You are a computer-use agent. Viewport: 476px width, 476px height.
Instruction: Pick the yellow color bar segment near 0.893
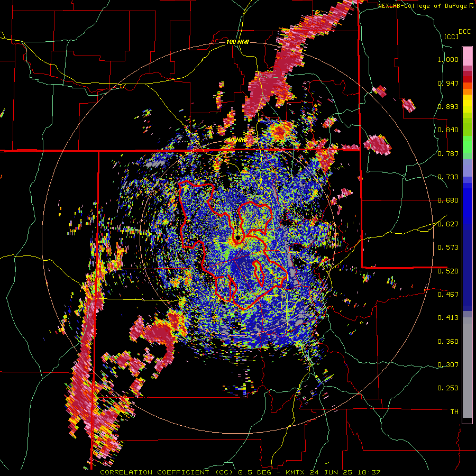pyautogui.click(x=467, y=104)
